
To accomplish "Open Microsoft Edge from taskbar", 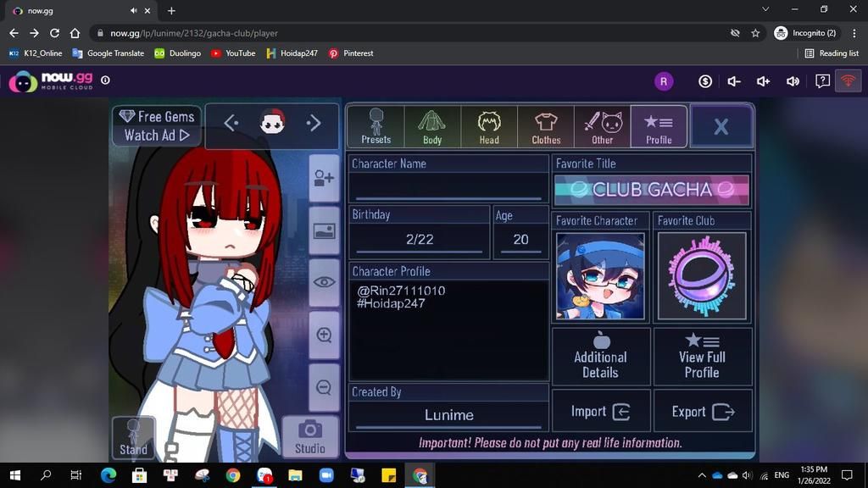I will (108, 475).
